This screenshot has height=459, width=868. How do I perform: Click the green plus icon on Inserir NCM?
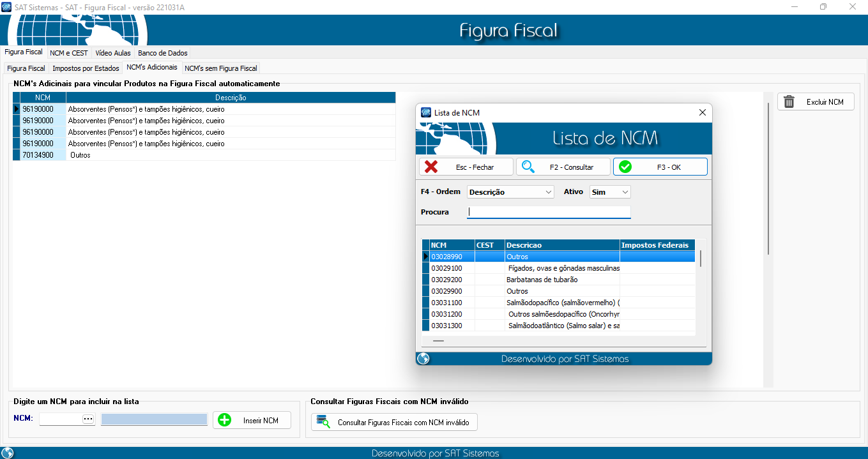click(224, 420)
